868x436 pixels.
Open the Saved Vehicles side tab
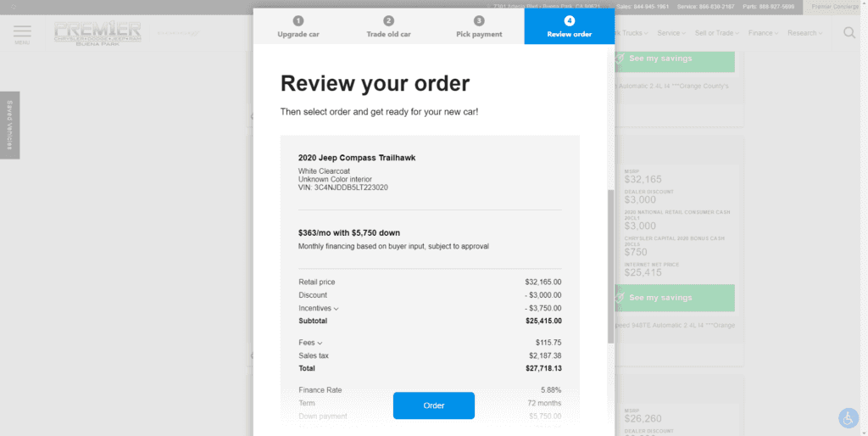9,126
